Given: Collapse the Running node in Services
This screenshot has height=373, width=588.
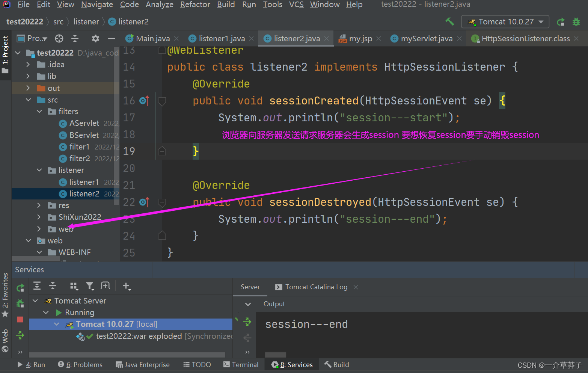Looking at the screenshot, I should point(46,313).
